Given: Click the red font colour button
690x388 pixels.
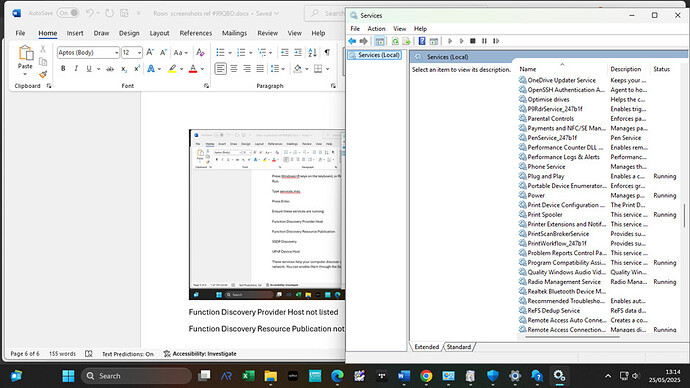Looking at the screenshot, I should click(193, 69).
